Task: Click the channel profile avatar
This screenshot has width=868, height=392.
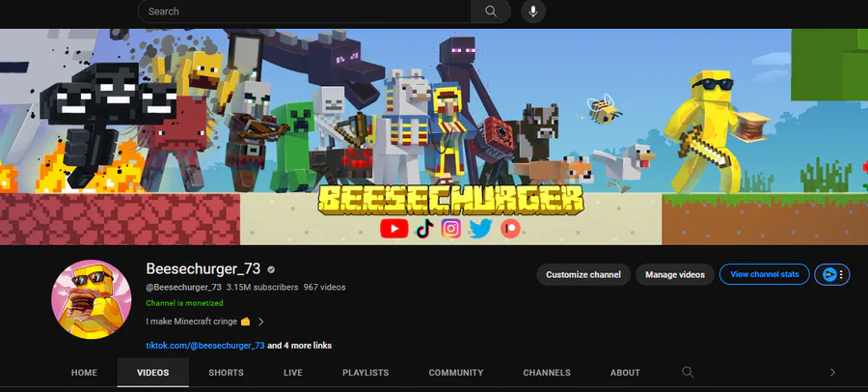Action: pos(92,299)
